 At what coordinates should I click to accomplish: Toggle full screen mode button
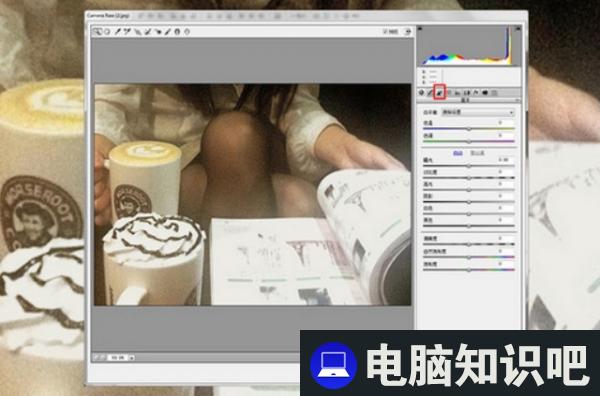[x=408, y=32]
